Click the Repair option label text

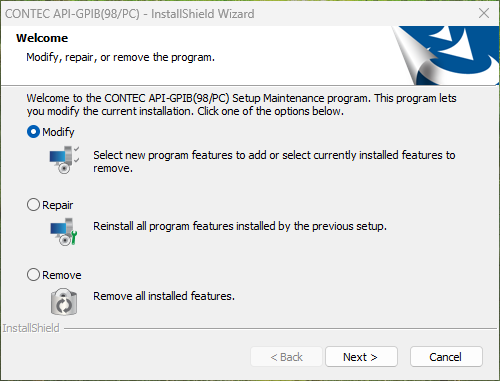[x=58, y=205]
